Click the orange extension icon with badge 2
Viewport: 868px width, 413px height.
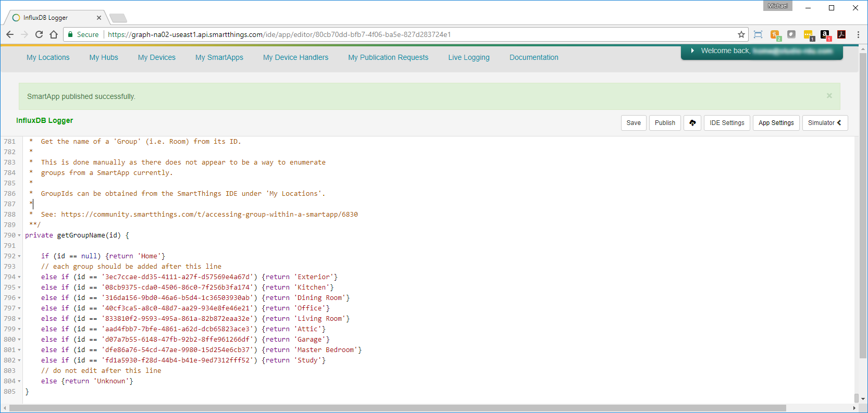pyautogui.click(x=775, y=35)
